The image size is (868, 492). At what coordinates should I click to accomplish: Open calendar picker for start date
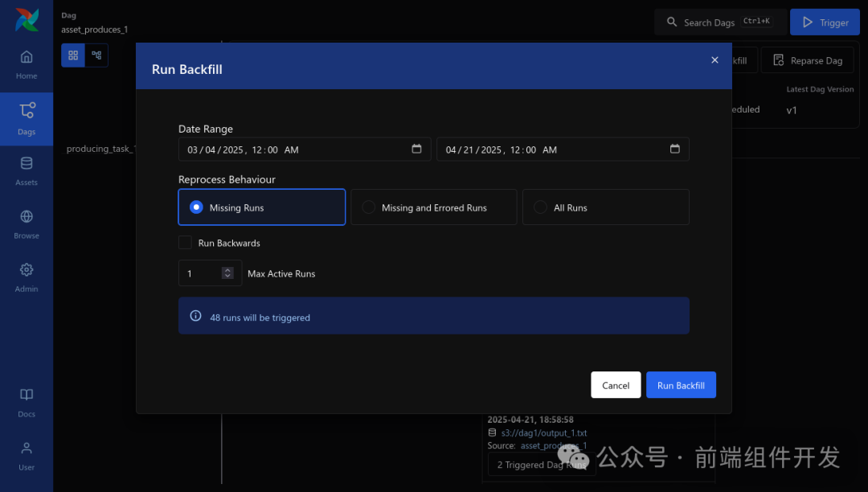(416, 149)
